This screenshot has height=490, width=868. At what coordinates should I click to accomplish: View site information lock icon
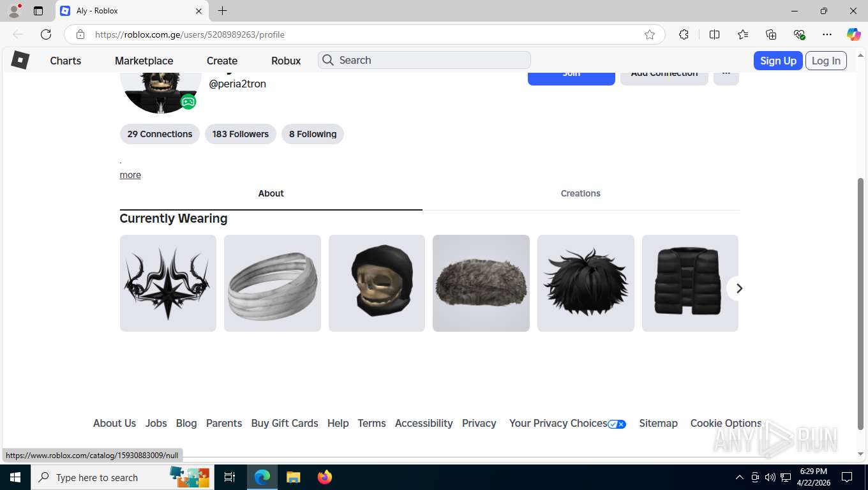coord(80,34)
